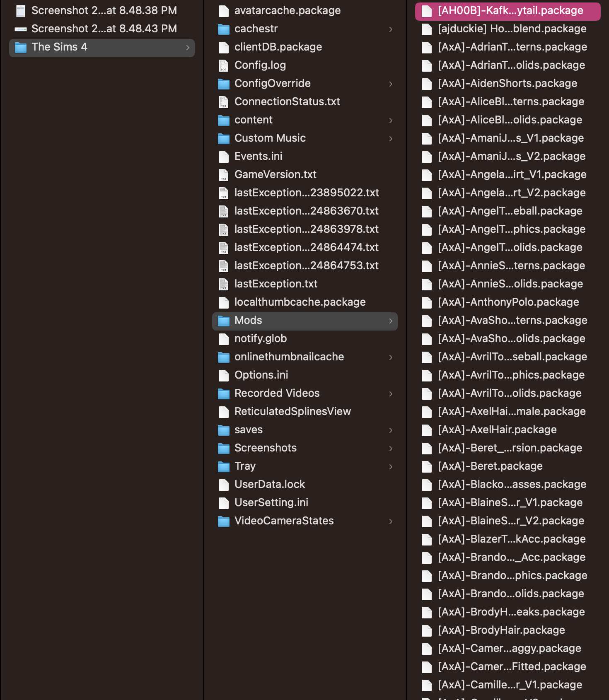Click the lastException.txt file icon
Image resolution: width=609 pixels, height=700 pixels.
224,285
